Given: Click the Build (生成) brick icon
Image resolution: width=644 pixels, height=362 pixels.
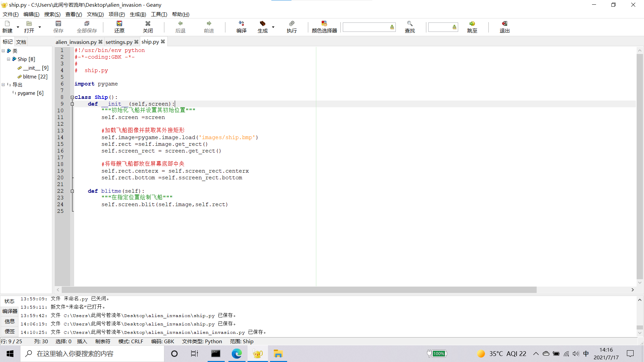Looking at the screenshot, I should coord(262,23).
